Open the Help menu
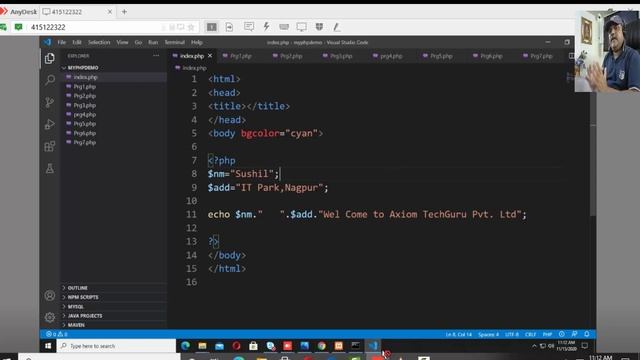Screen dimensions: 640x360 tap(197, 42)
